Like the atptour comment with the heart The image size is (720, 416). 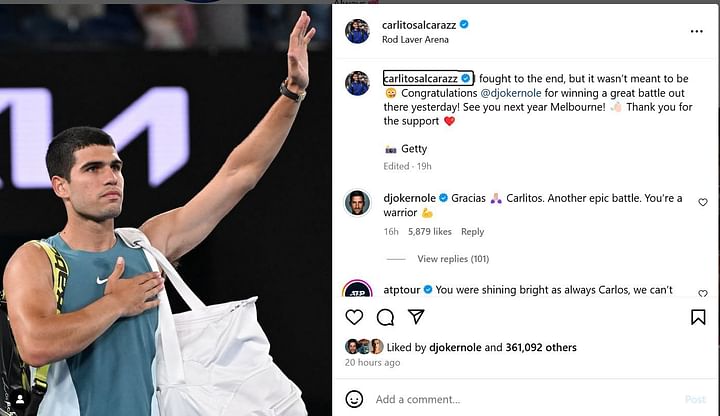click(703, 293)
